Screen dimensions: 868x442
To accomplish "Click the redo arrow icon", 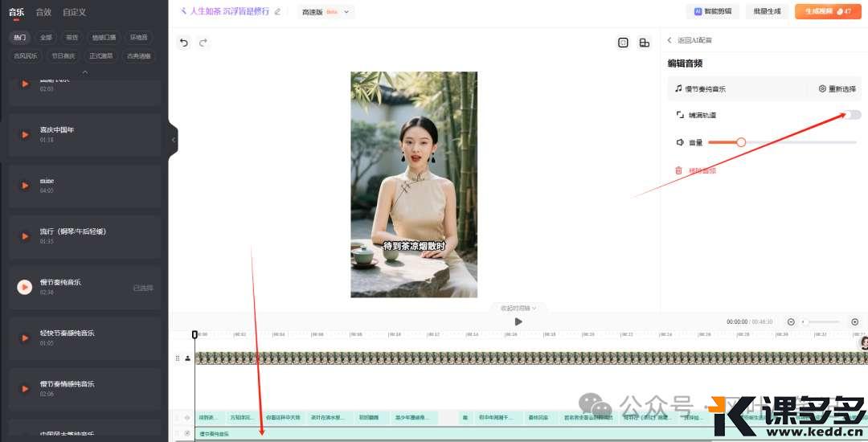I will click(x=203, y=43).
